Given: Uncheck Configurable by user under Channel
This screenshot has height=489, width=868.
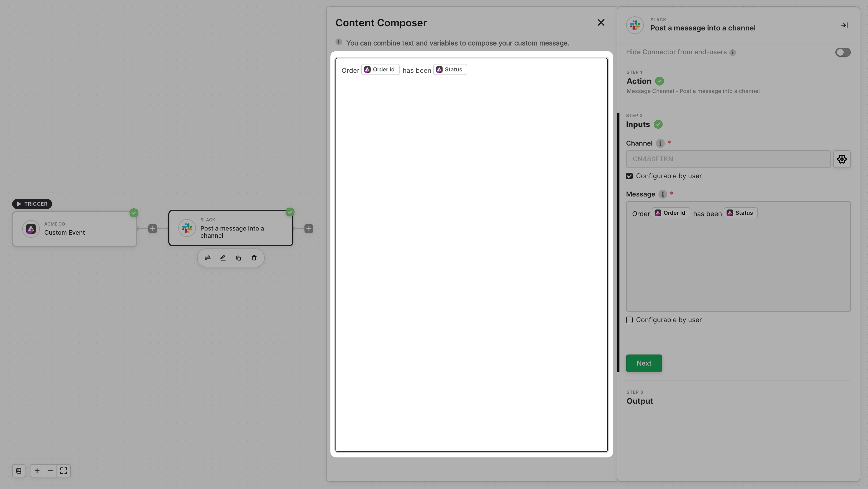Looking at the screenshot, I should click(629, 176).
